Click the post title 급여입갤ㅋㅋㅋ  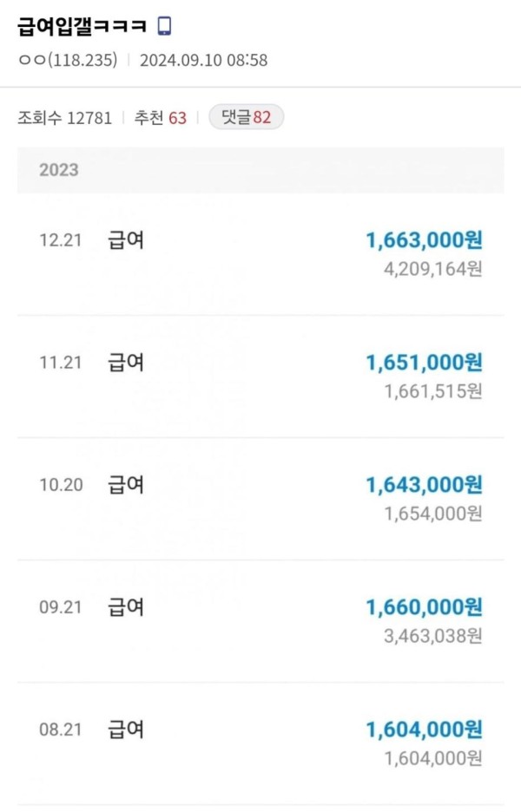(x=82, y=26)
